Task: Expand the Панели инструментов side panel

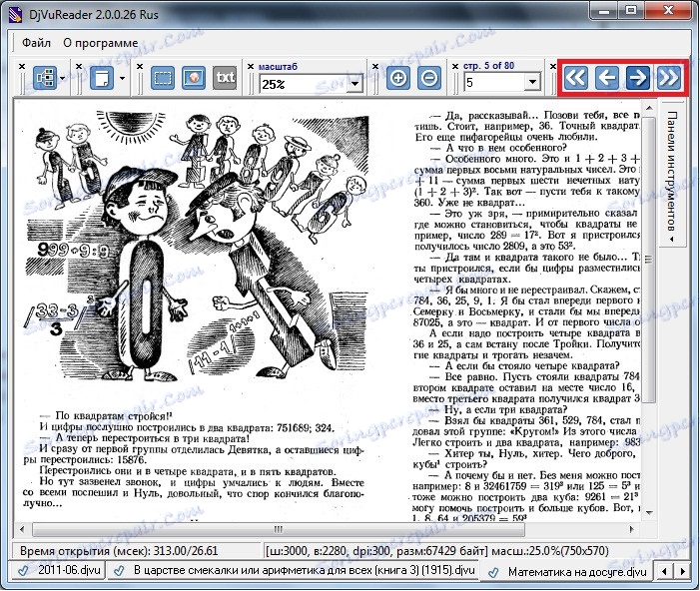Action: pos(672,177)
